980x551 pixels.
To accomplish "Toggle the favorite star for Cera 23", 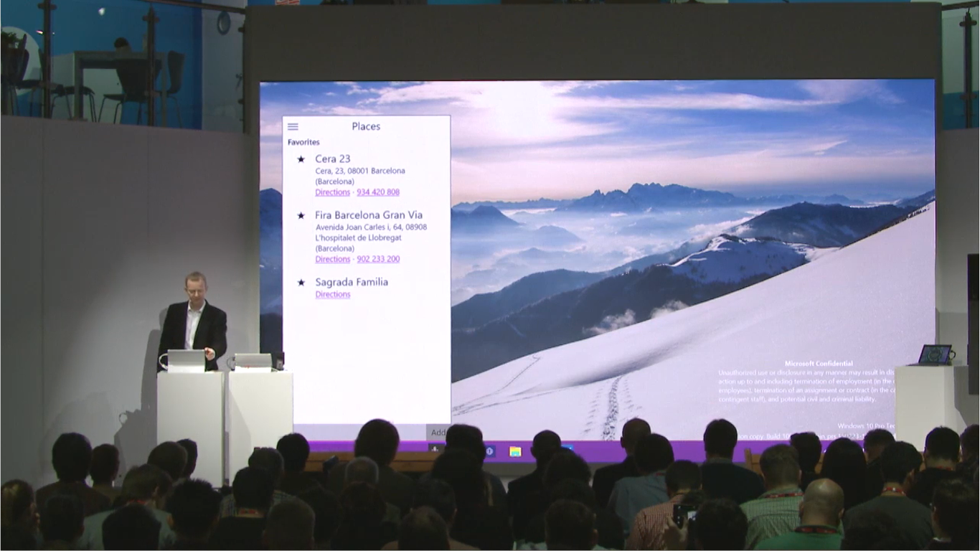I will [301, 159].
